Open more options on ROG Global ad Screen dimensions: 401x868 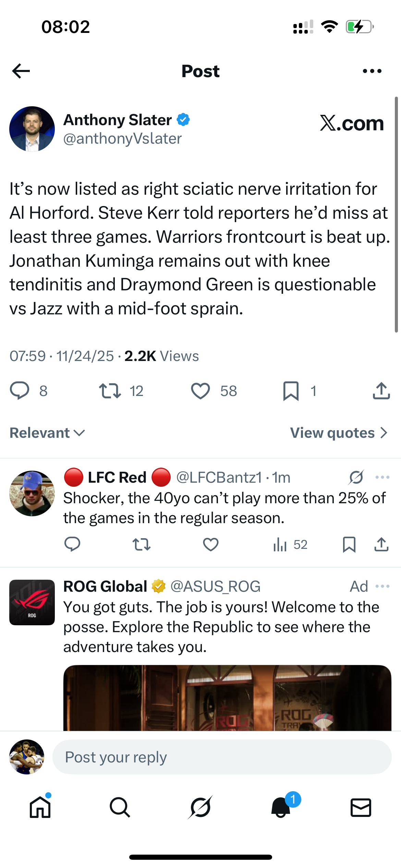382,586
